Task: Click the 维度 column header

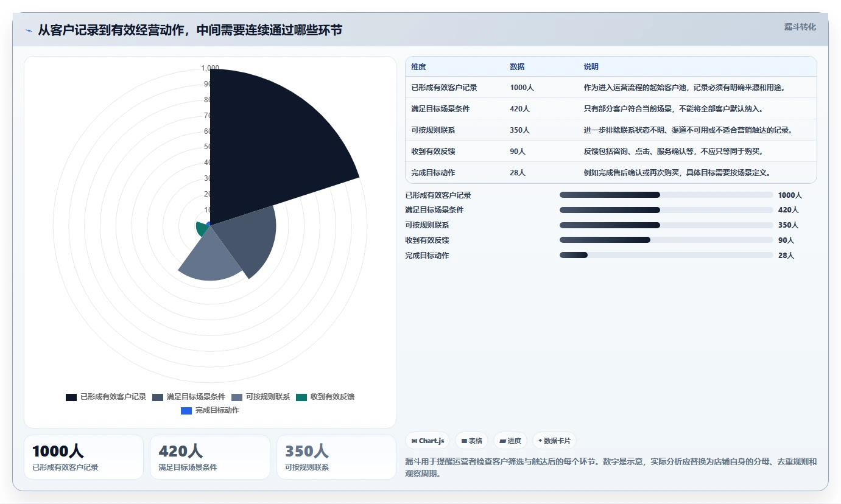Action: tap(419, 67)
